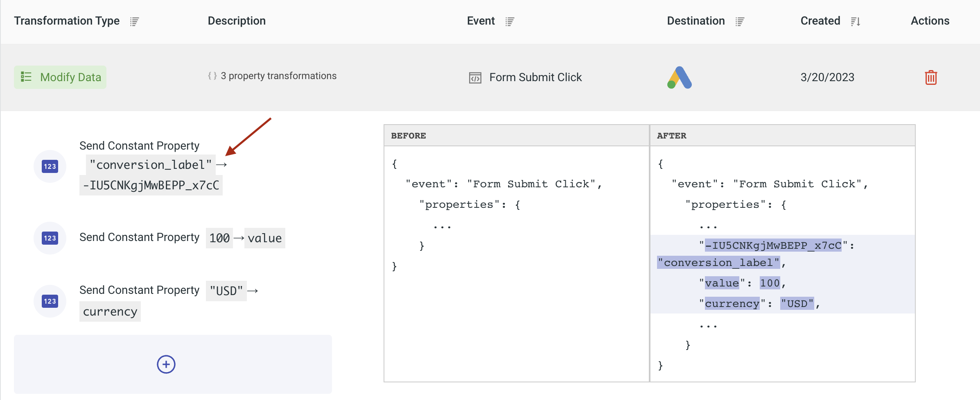Click the "USD" constant value chip
The width and height of the screenshot is (980, 400).
coord(226,291)
